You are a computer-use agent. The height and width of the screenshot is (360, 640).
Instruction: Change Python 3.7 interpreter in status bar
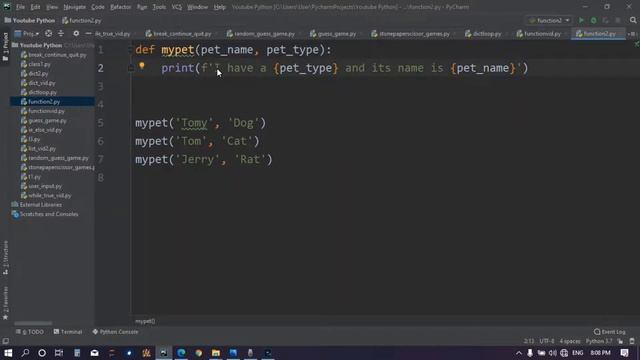click(599, 341)
